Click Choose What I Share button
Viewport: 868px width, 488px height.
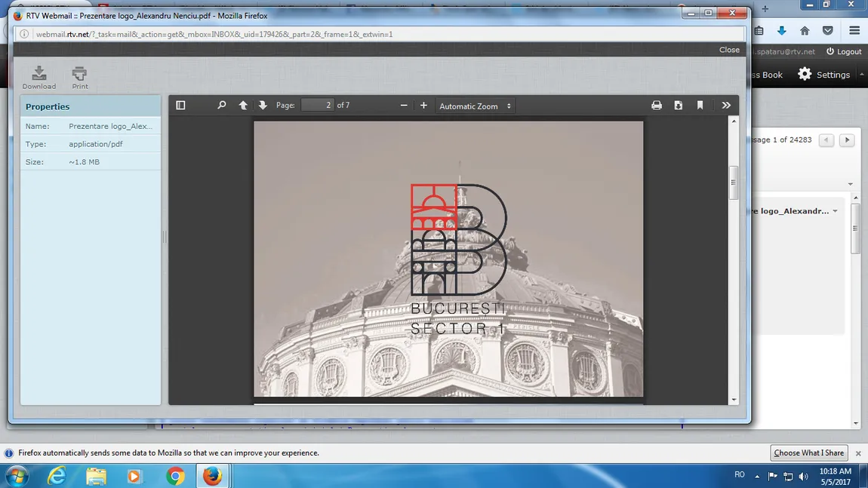[809, 453]
